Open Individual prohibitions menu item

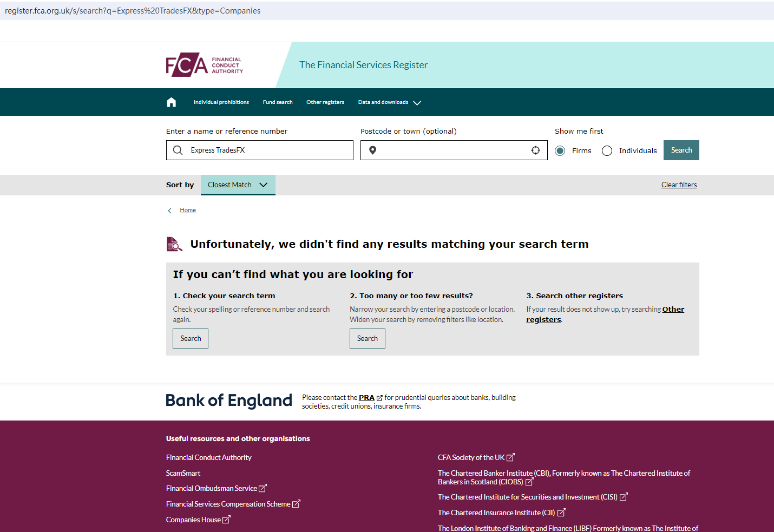[221, 102]
